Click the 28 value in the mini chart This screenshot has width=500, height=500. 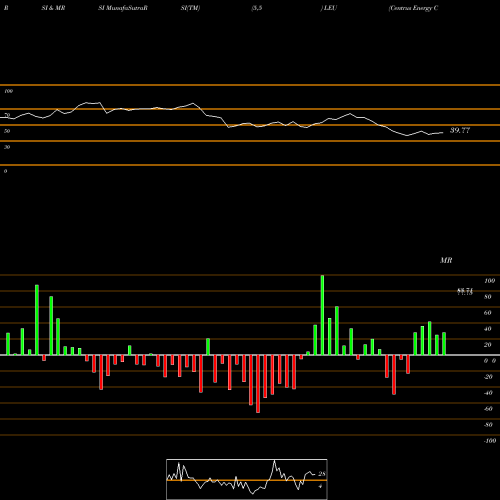point(322,474)
